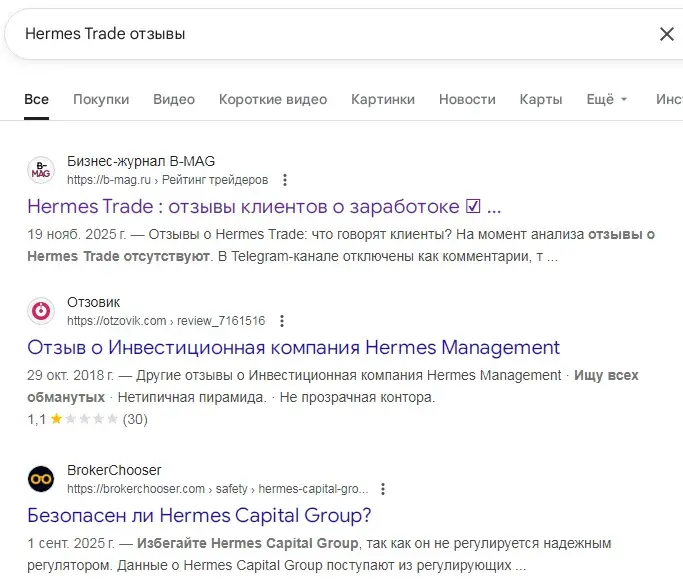Open the three-dot menu for the otzovik.com result
The width and height of the screenshot is (683, 583).
(282, 321)
